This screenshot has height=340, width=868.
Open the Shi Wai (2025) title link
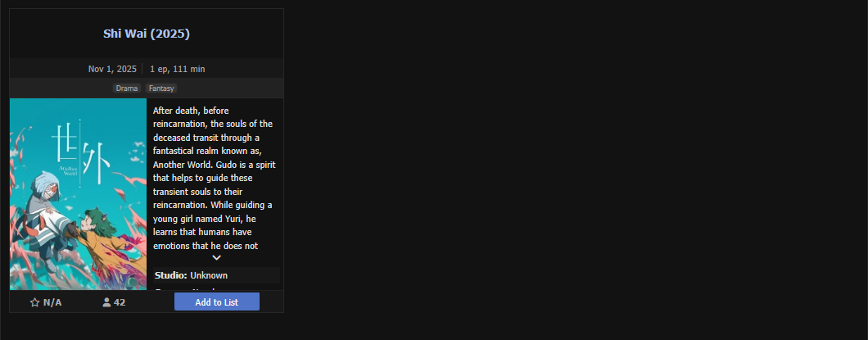point(147,34)
